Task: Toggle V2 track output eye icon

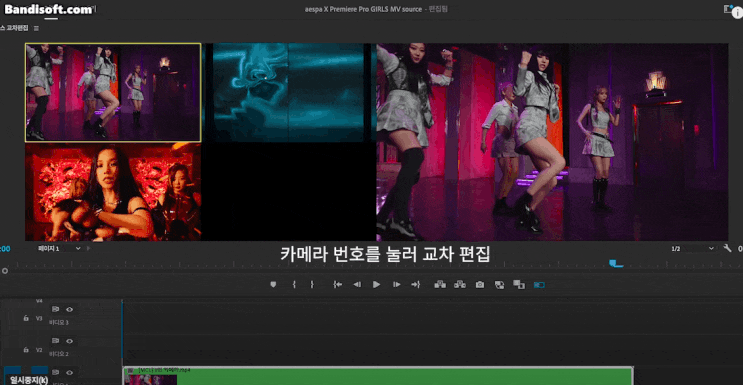Action: point(70,341)
